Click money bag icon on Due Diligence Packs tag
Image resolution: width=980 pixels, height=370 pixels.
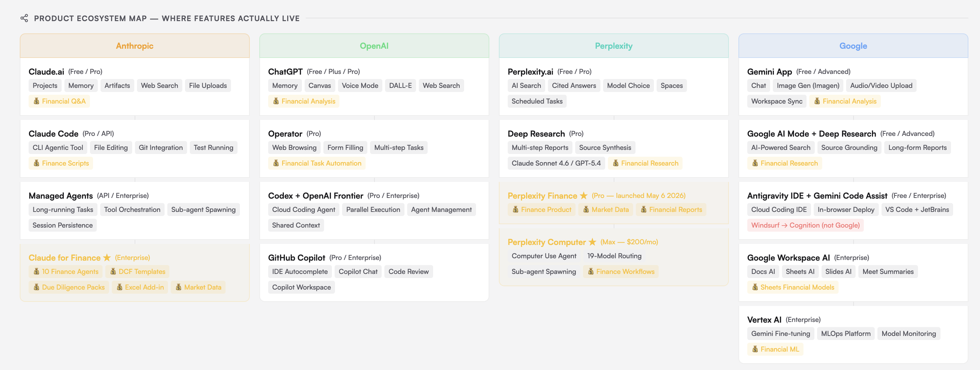point(36,287)
